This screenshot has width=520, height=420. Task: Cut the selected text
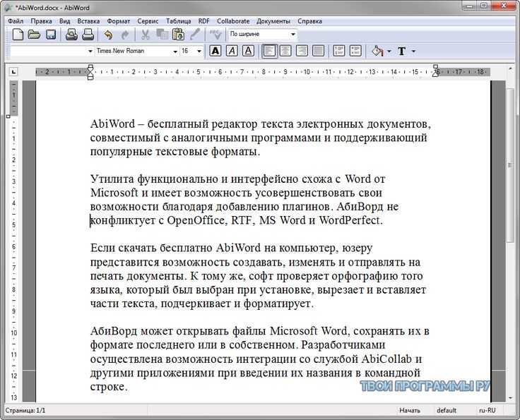(146, 35)
